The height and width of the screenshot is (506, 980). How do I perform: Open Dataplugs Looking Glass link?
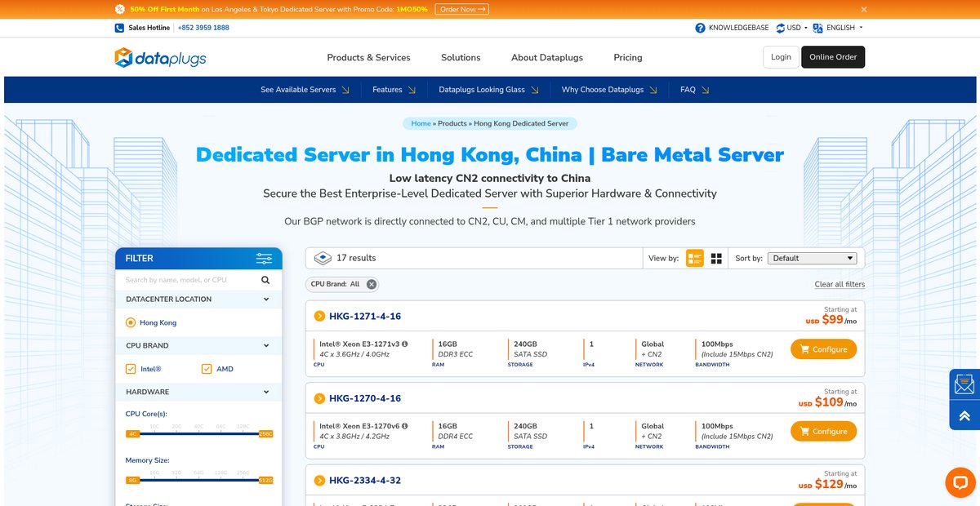pos(488,90)
